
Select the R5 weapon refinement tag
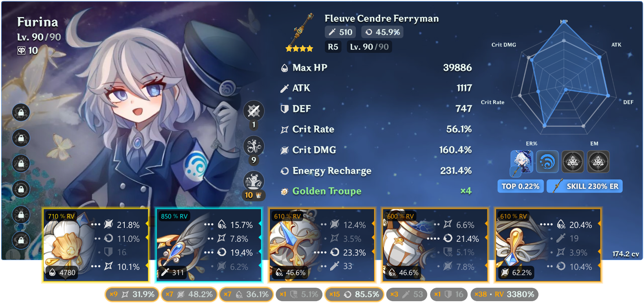click(x=333, y=47)
